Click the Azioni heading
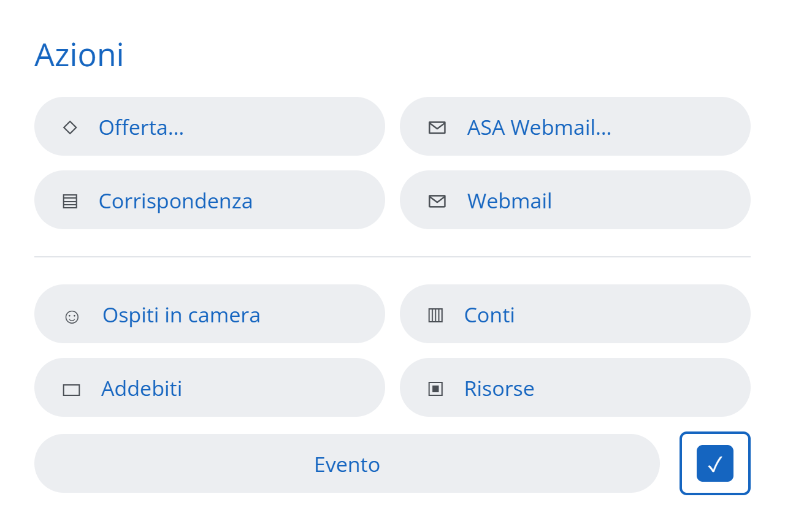The image size is (785, 532). point(79,55)
